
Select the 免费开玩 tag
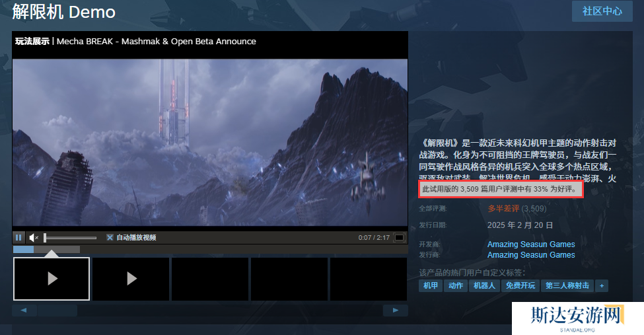[x=520, y=285]
